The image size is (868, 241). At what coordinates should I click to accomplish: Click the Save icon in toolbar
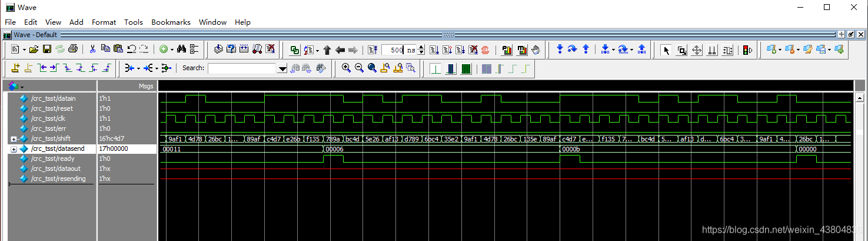[47, 49]
